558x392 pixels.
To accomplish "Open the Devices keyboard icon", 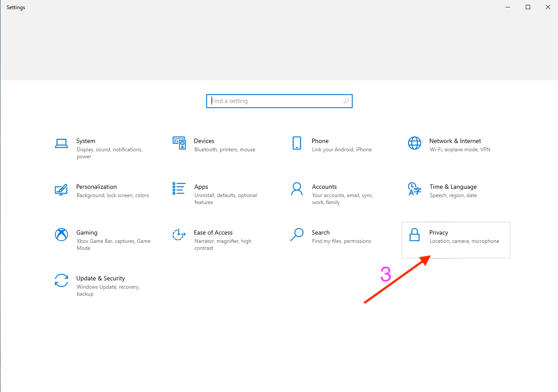I will [179, 143].
